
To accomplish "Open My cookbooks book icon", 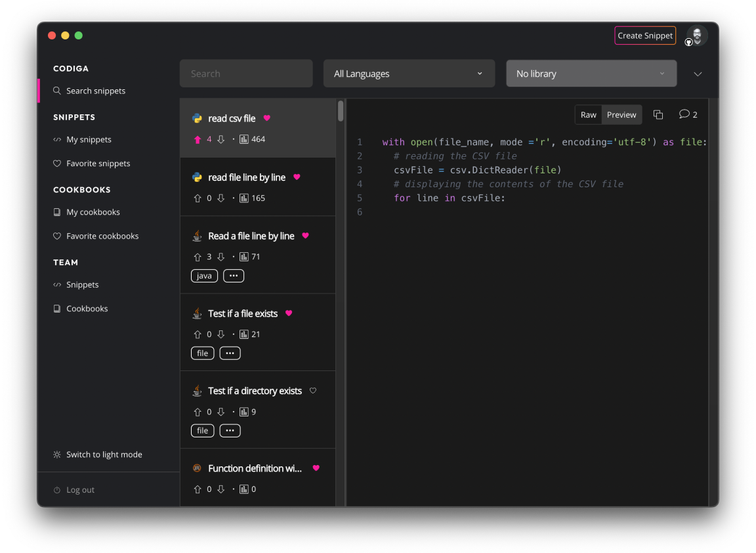I will pos(58,211).
